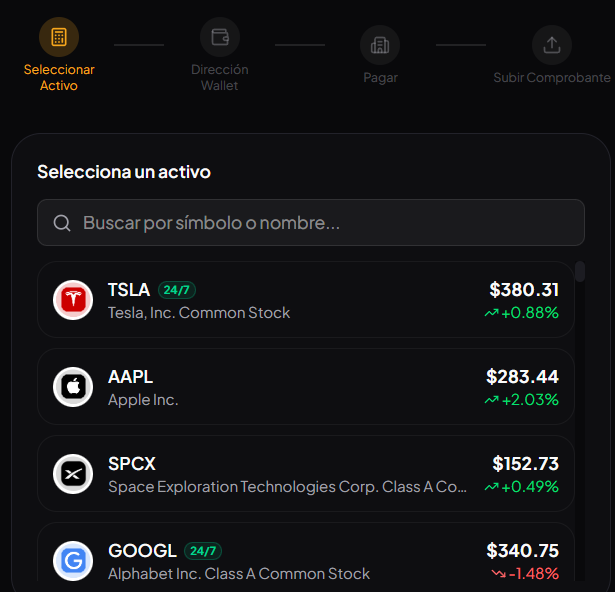Select the Subir Comprobante step label
This screenshot has height=592, width=615.
(552, 78)
